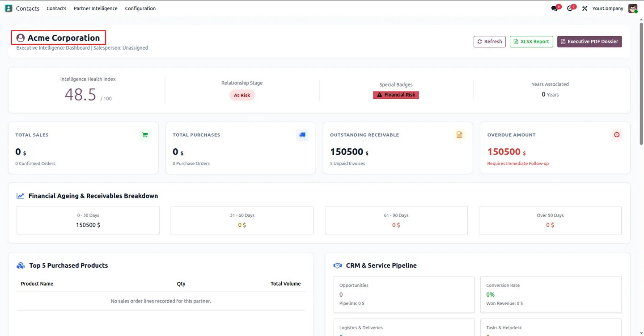644x336 pixels.
Task: Click the 150500 $ Overdue Amount value
Action: tap(507, 152)
